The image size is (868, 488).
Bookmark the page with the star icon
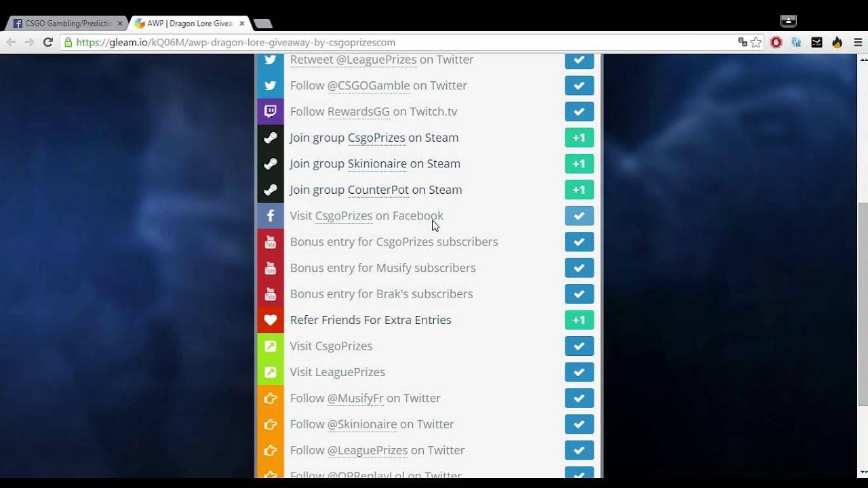point(756,42)
